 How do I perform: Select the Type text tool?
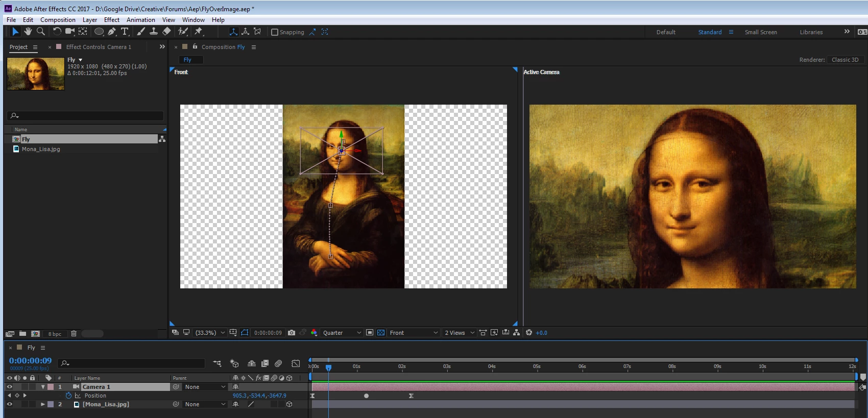(x=125, y=32)
